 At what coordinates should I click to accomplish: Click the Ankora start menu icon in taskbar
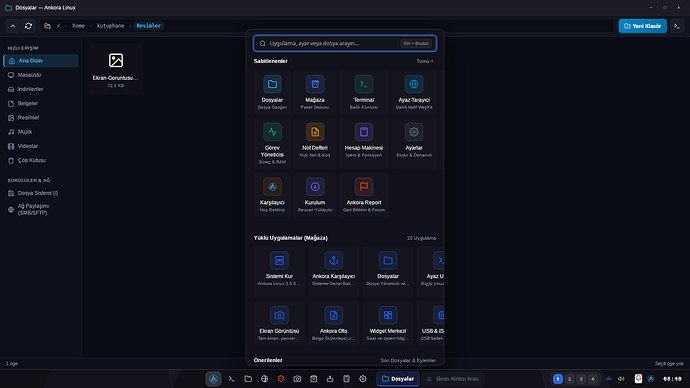pos(213,379)
